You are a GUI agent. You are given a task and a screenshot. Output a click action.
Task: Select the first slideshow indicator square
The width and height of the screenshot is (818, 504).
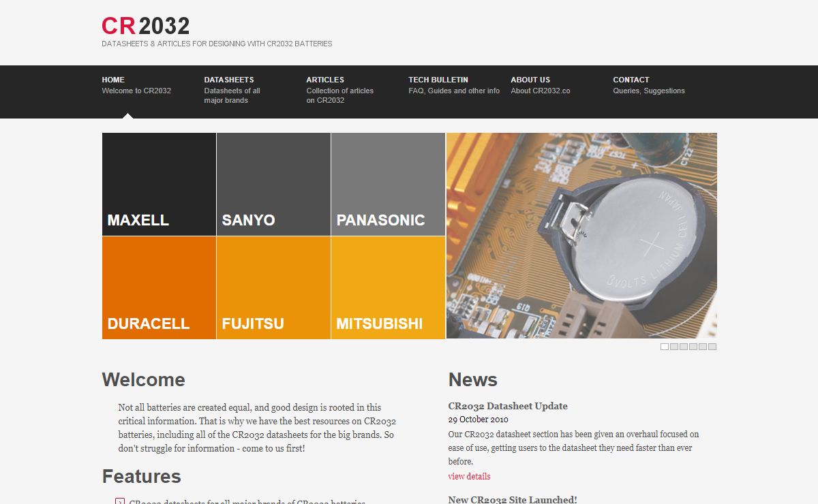[665, 347]
